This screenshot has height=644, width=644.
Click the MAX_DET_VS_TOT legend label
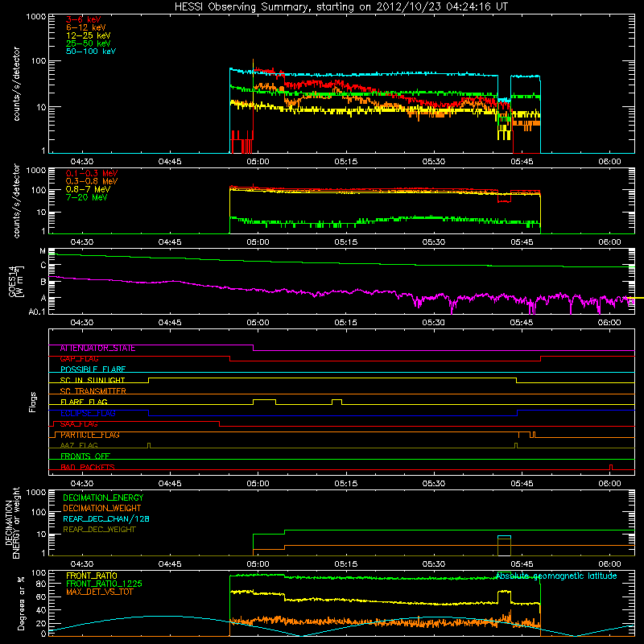coord(100,592)
